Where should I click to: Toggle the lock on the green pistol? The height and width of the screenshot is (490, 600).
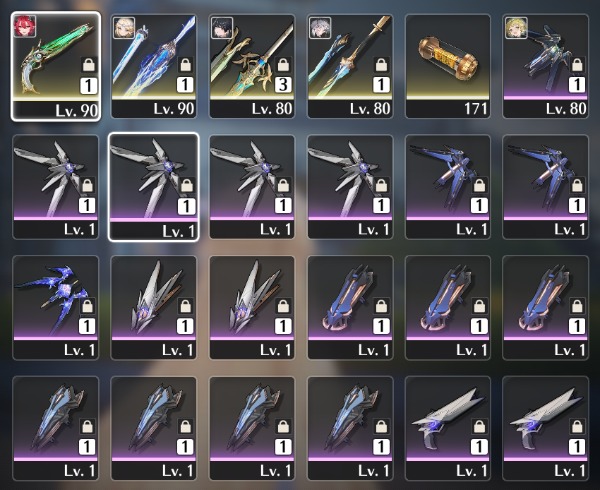pos(89,65)
